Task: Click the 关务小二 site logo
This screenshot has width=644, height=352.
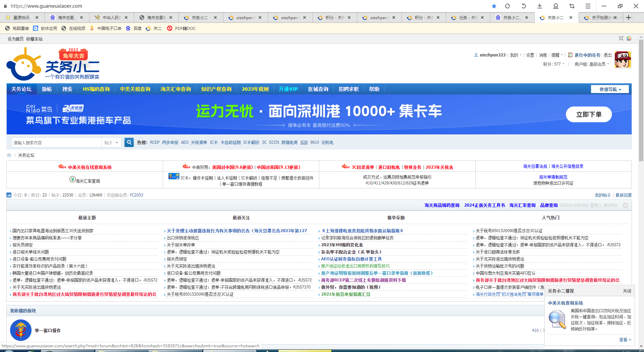Action: [x=53, y=64]
